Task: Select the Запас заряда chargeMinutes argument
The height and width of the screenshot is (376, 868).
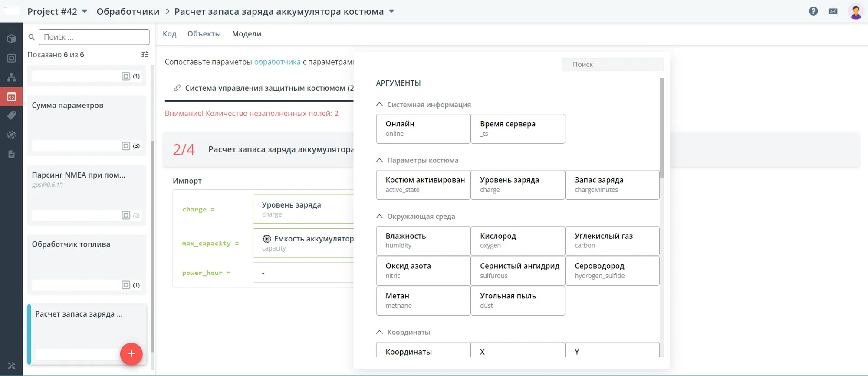Action: 612,185
